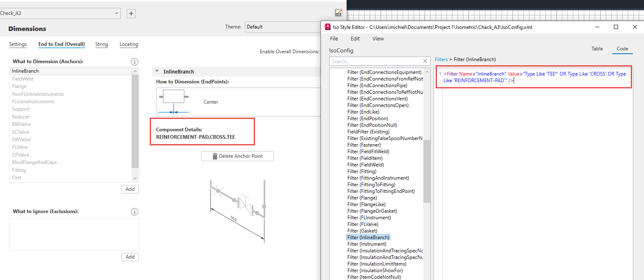This screenshot has height=280, width=644.
Task: Open the info tooltip beside What to Dimension (Anchors)
Action: (134, 61)
